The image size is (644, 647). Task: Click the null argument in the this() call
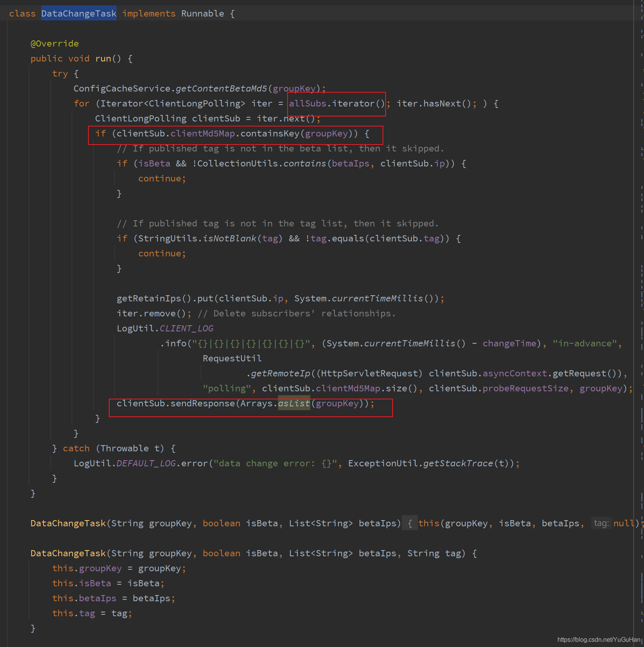pyautogui.click(x=624, y=523)
